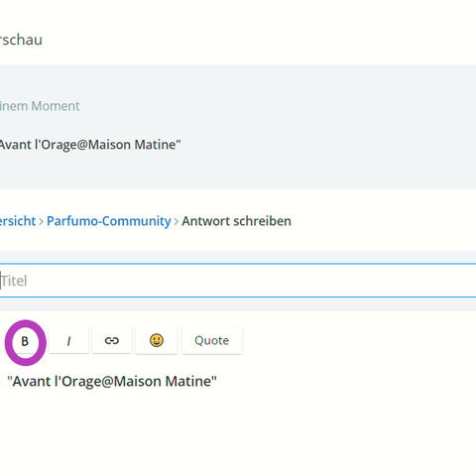
Task: Click the chevron before Antwort schreiben
Action: [x=177, y=221]
